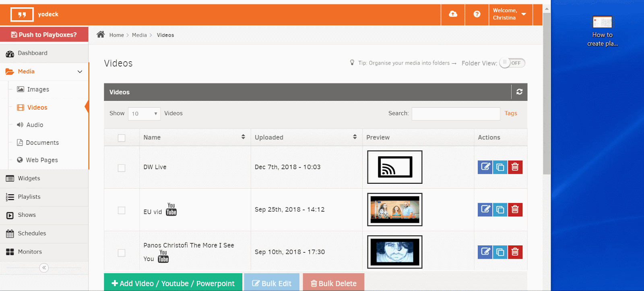This screenshot has width=644, height=291.
Task: Open 'How to create pla...' desktop icon
Action: 602,31
